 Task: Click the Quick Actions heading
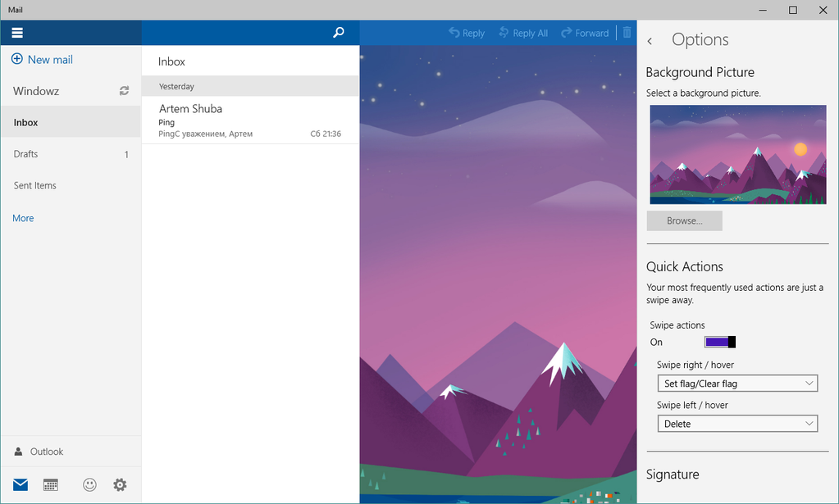pos(684,266)
